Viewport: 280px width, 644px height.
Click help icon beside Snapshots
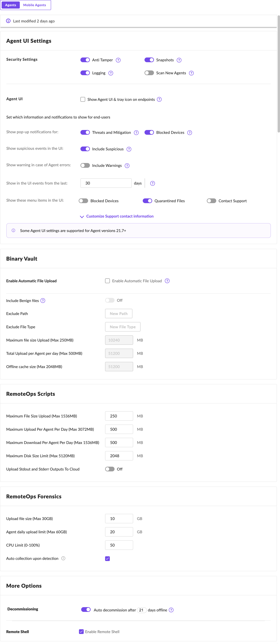coord(179,60)
